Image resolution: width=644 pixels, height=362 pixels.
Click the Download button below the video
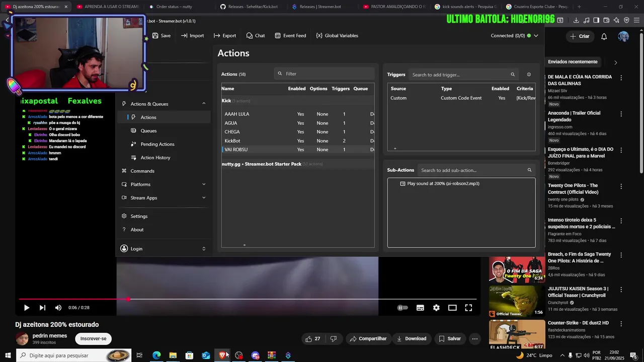click(x=412, y=339)
